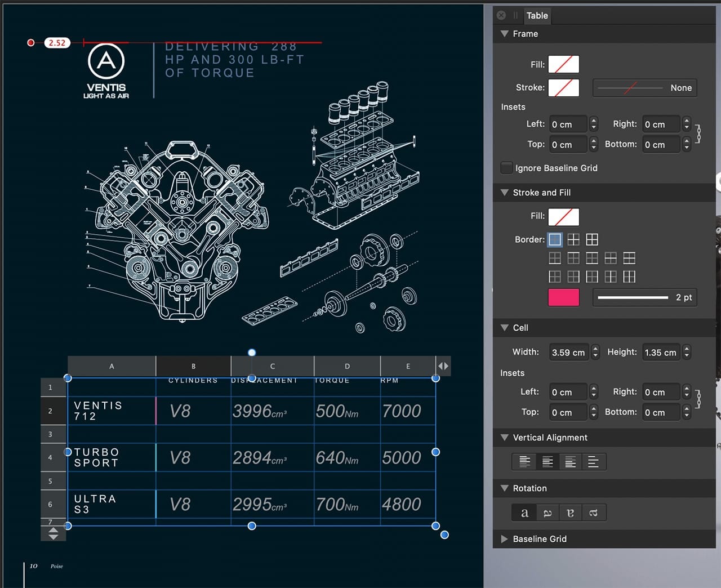Screen dimensions: 721x588
Task: Select column header C in the table
Action: point(272,366)
